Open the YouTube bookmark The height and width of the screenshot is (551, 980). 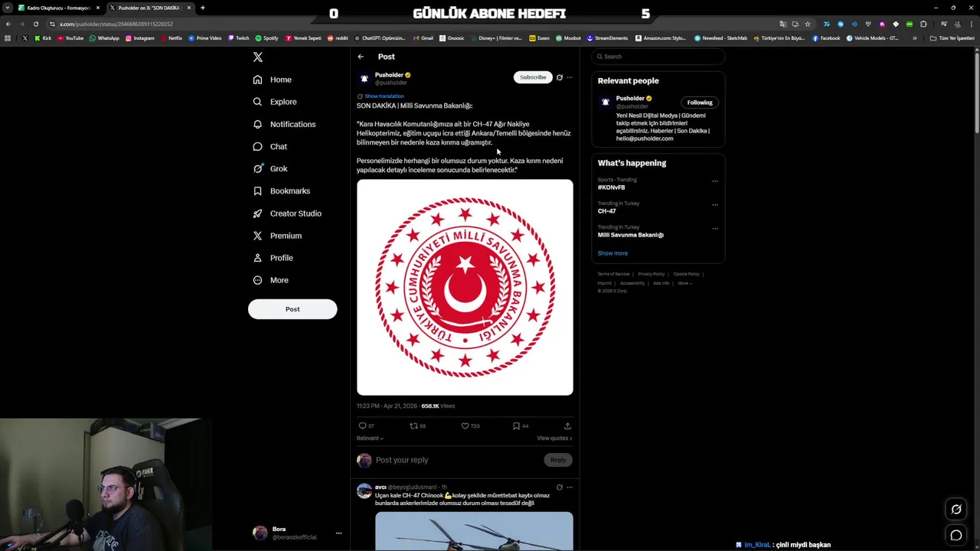click(x=70, y=38)
